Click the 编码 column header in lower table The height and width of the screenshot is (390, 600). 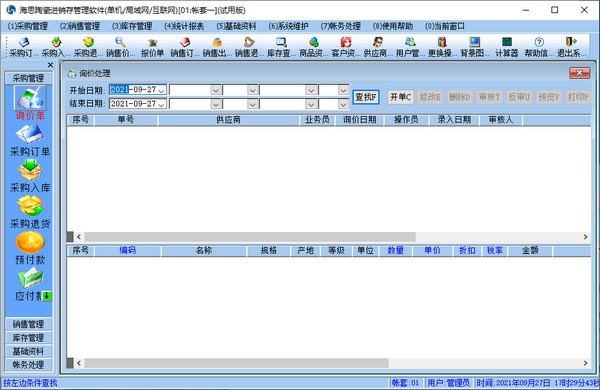pyautogui.click(x=127, y=251)
